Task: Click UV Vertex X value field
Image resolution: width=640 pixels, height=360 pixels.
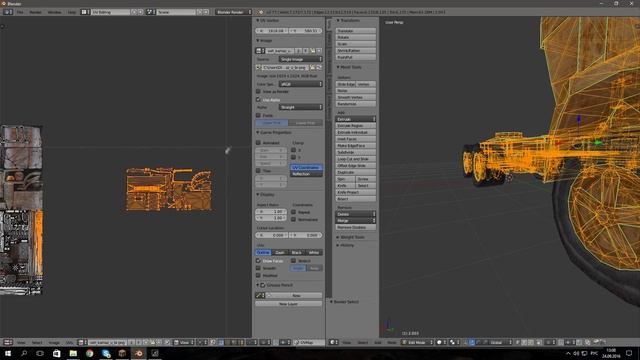Action: click(272, 31)
